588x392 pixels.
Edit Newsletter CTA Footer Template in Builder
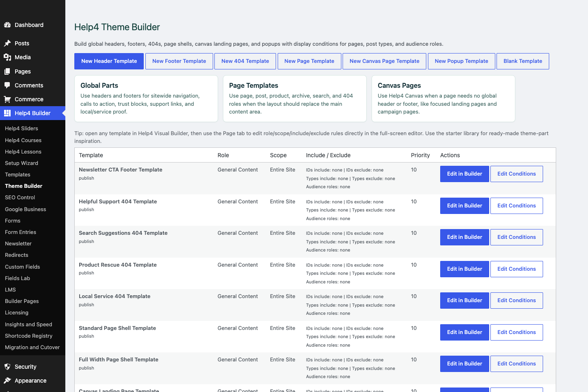pyautogui.click(x=465, y=174)
